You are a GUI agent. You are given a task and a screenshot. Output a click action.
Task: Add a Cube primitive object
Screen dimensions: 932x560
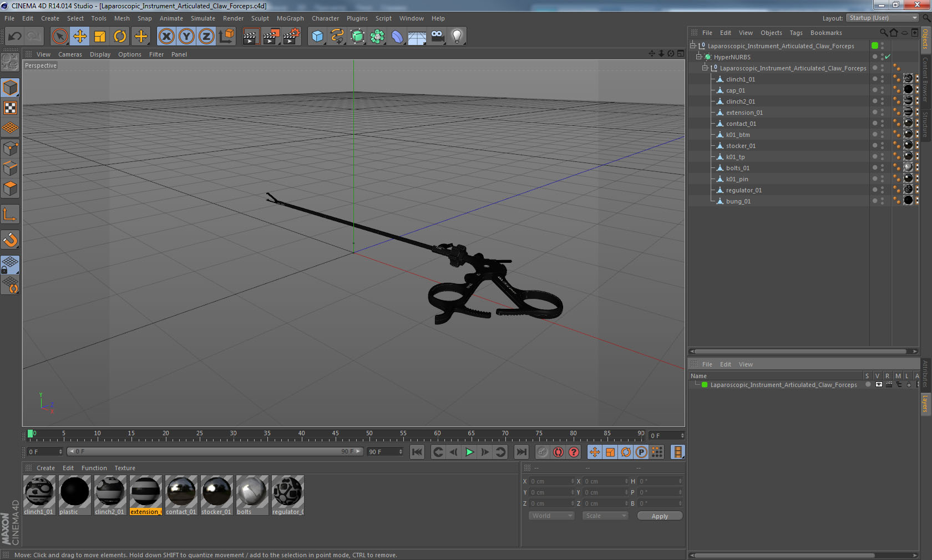click(x=317, y=37)
